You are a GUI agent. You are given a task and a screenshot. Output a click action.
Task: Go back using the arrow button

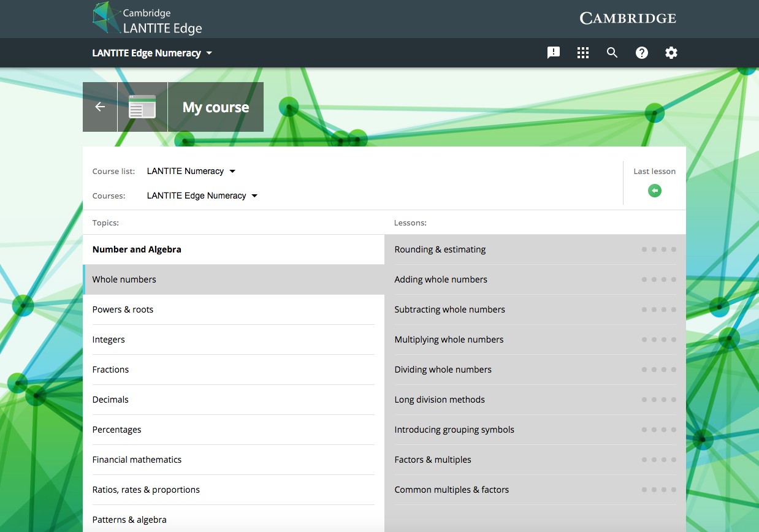point(100,107)
